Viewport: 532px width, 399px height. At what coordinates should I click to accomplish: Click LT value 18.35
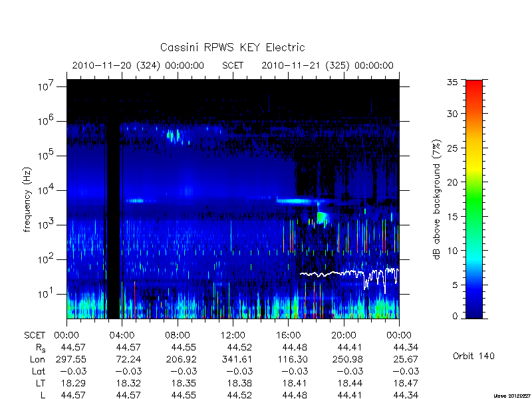point(184,384)
